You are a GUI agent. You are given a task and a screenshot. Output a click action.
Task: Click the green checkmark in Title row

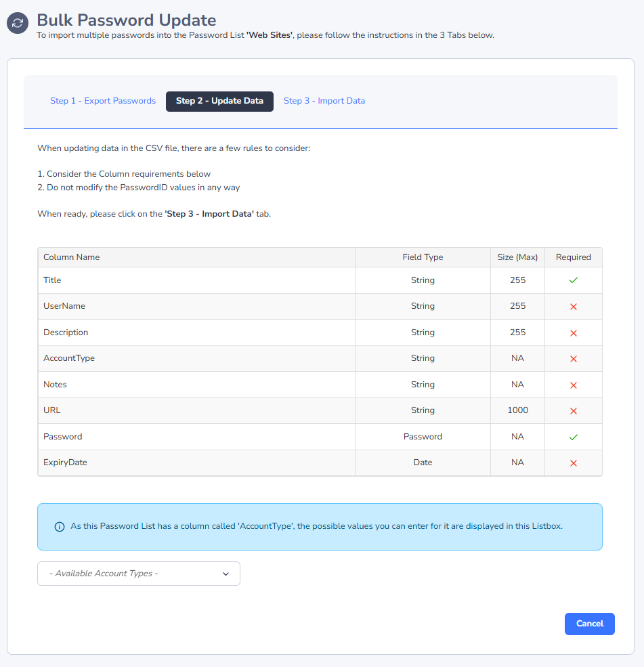573,280
